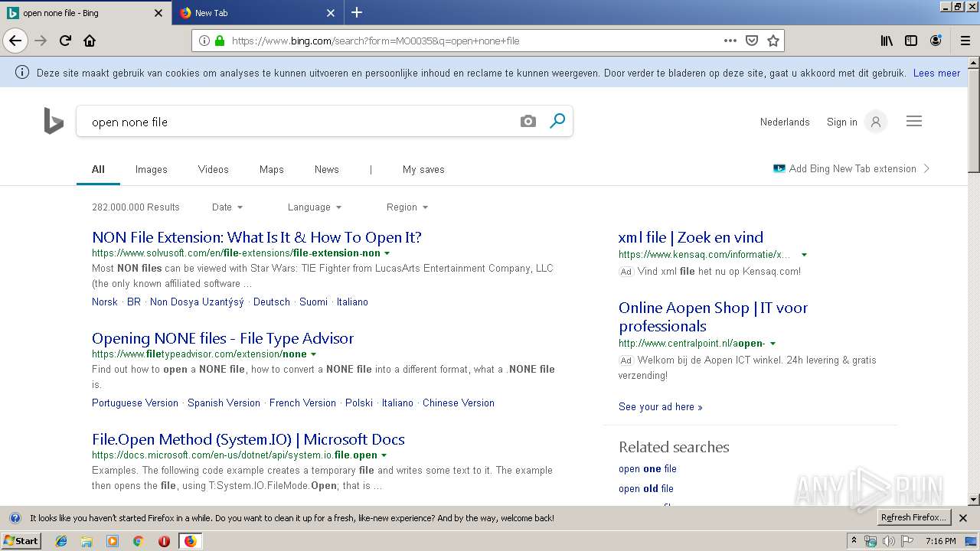
Task: Click the page vertical scrollbar down arrow
Action: [x=974, y=500]
